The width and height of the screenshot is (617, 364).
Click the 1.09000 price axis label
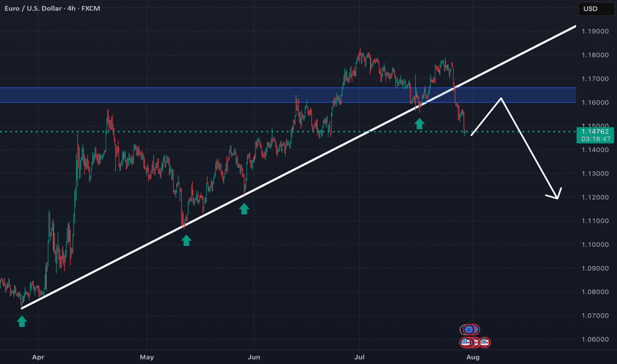[595, 269]
